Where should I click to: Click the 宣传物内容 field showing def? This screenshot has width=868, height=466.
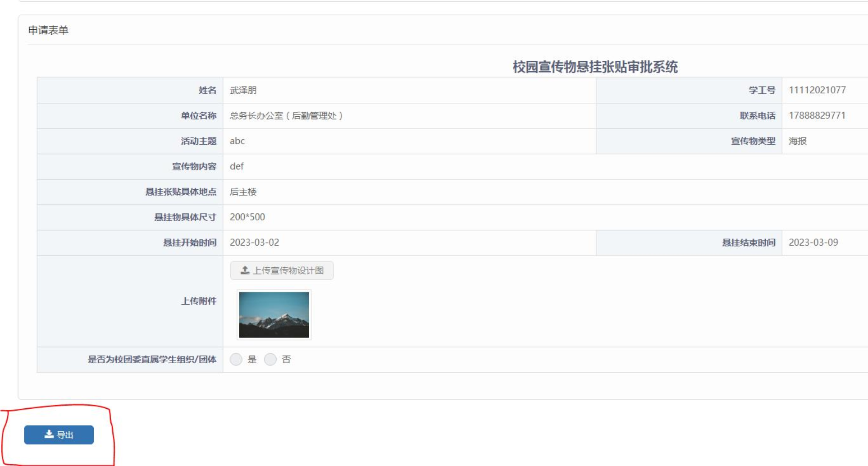point(237,166)
